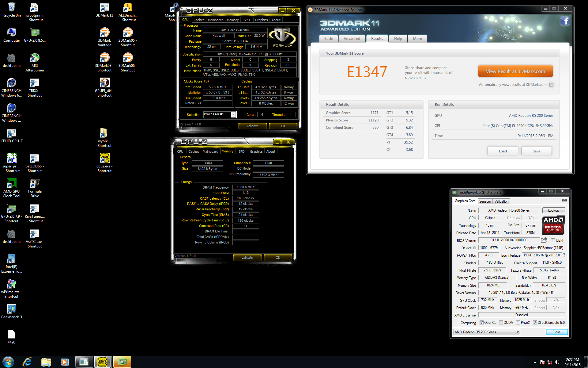Launch Intel Extreme Tuning icon
The height and width of the screenshot is (368, 588).
tap(12, 264)
